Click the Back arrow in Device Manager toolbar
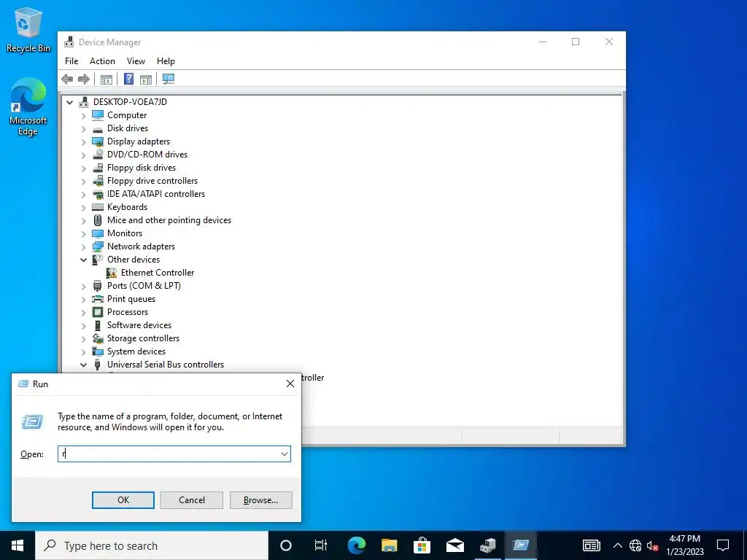This screenshot has height=560, width=747. [x=67, y=79]
